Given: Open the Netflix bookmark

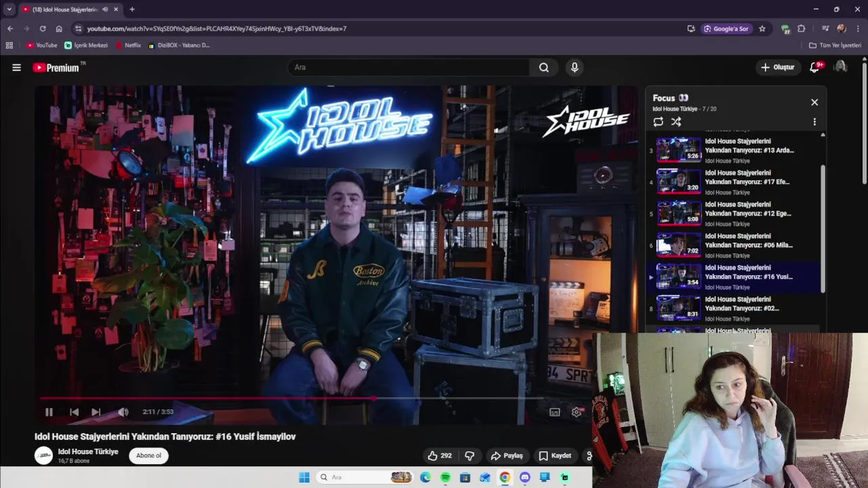Looking at the screenshot, I should [128, 45].
